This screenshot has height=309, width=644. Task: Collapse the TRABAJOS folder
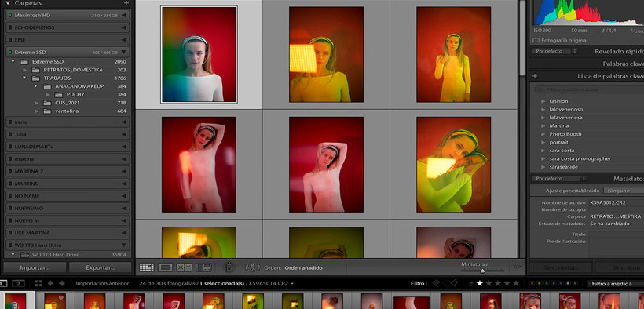click(24, 78)
